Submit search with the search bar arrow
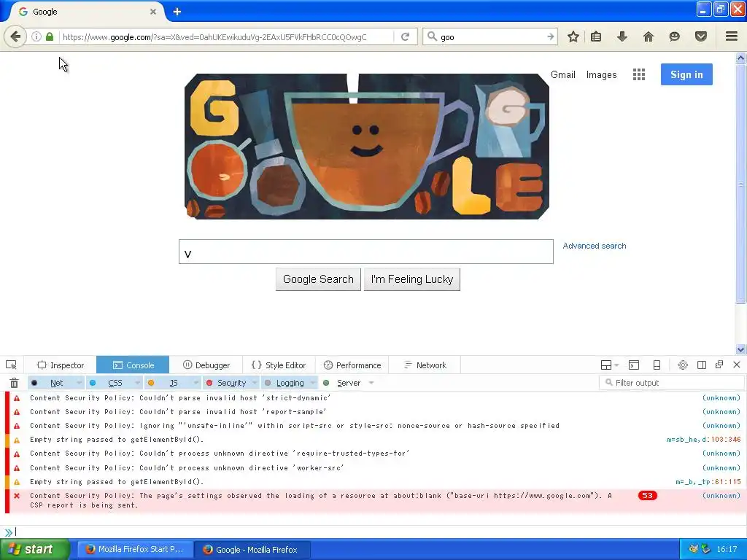747x560 pixels. (550, 36)
